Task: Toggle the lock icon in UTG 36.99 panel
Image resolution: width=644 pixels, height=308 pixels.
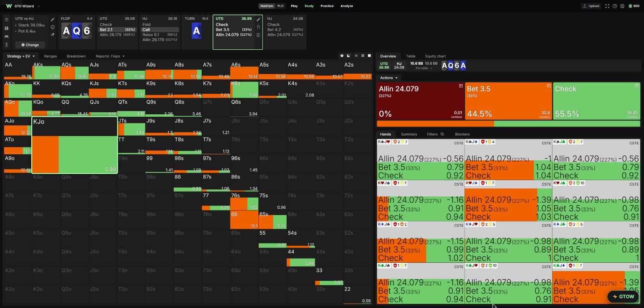Action: tap(258, 27)
